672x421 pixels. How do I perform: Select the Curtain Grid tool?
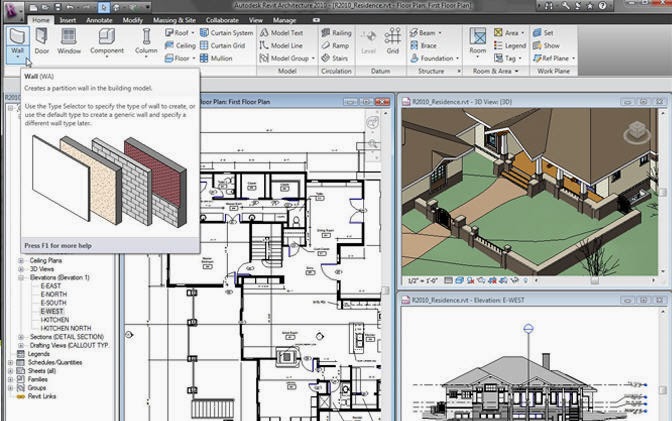coord(222,45)
